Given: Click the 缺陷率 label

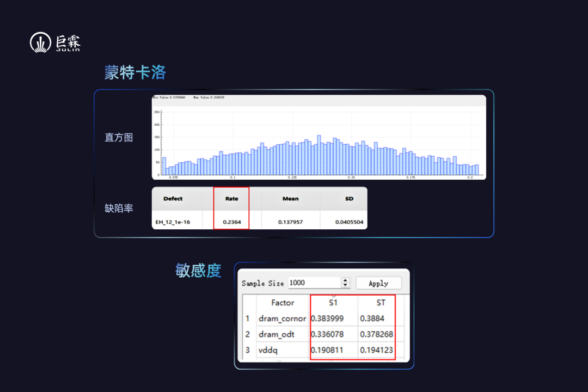Looking at the screenshot, I should click(x=119, y=208).
